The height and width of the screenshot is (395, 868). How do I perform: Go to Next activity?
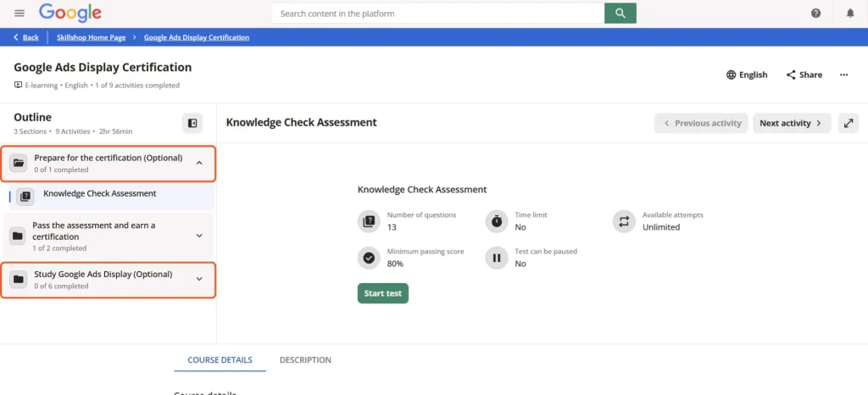pos(792,124)
